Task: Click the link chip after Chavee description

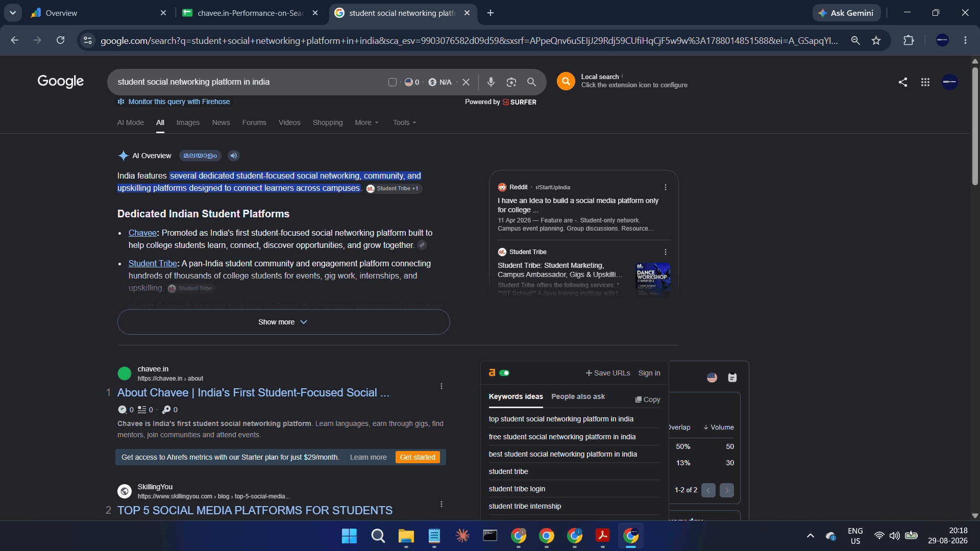Action: point(422,245)
